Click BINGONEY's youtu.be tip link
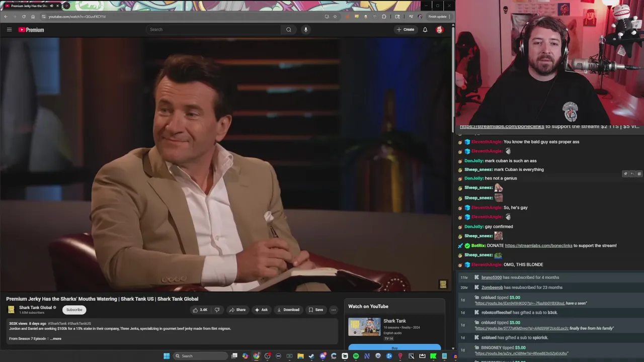 521,353
